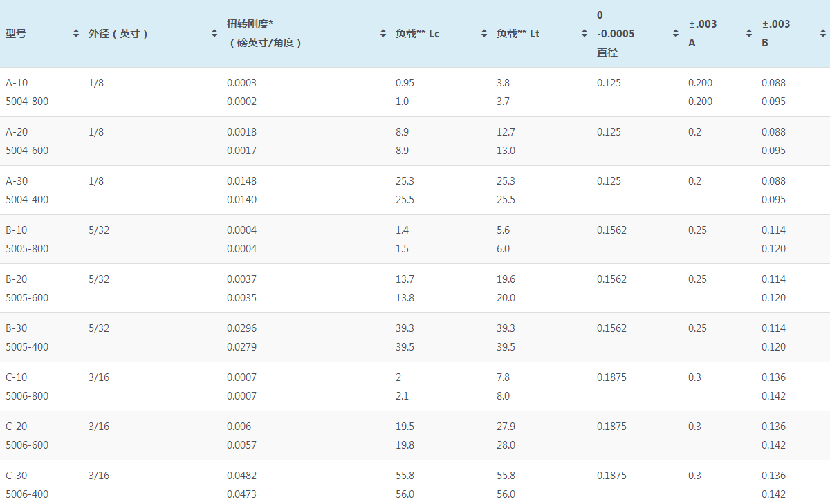Click torsional stiffness value 0.0482
830x504 pixels.
[x=241, y=476]
